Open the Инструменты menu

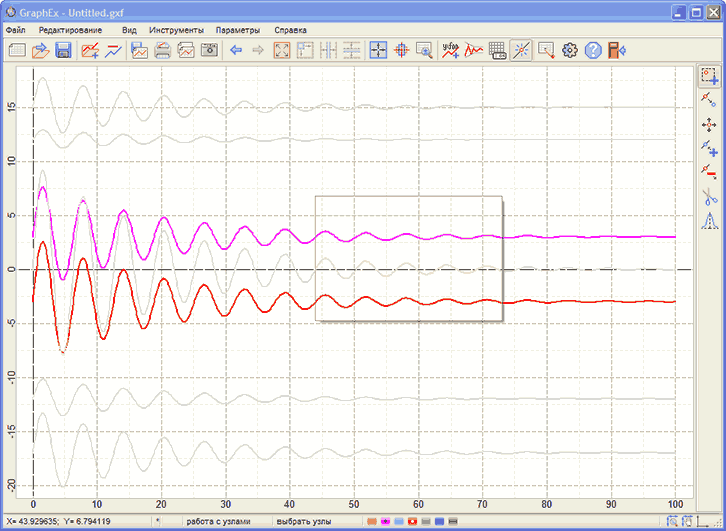click(176, 30)
